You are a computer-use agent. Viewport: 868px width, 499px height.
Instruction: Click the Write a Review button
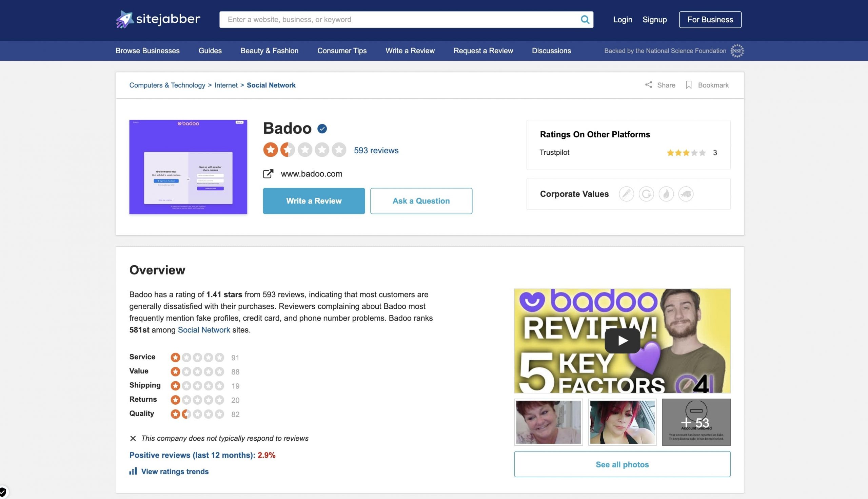click(x=313, y=201)
